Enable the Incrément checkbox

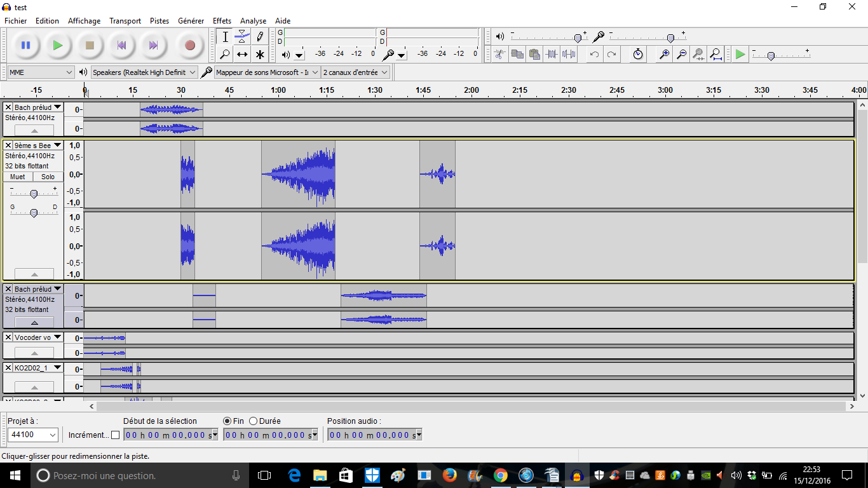[x=115, y=435]
